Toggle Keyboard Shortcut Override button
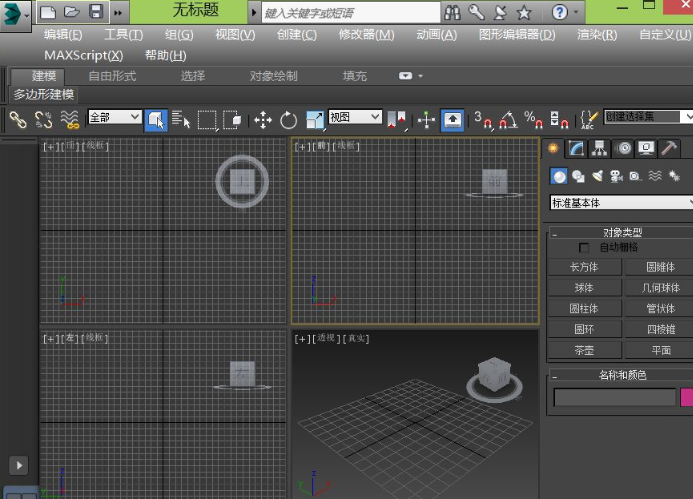Viewport: 693px width, 499px height. (452, 120)
